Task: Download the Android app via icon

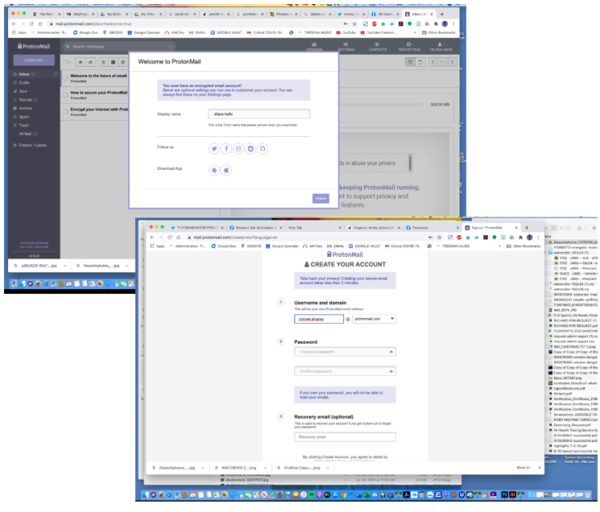Action: click(x=214, y=170)
